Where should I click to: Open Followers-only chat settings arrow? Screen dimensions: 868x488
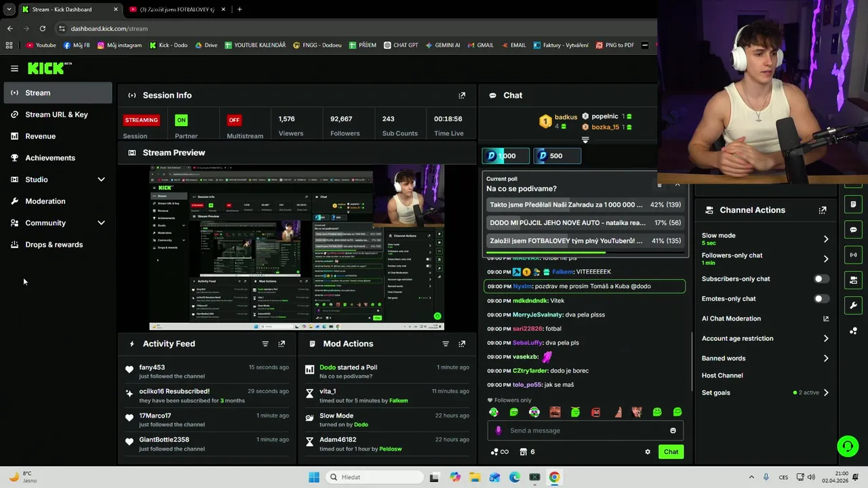(x=825, y=259)
